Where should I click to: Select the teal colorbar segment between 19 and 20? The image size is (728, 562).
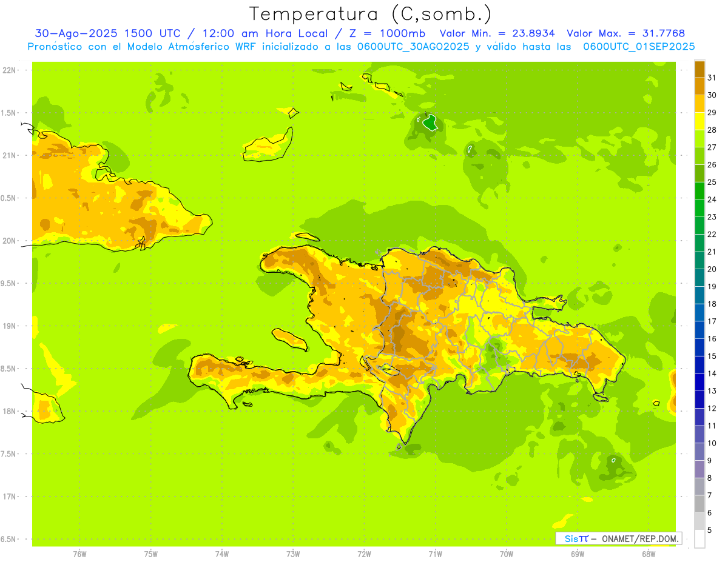click(x=699, y=278)
